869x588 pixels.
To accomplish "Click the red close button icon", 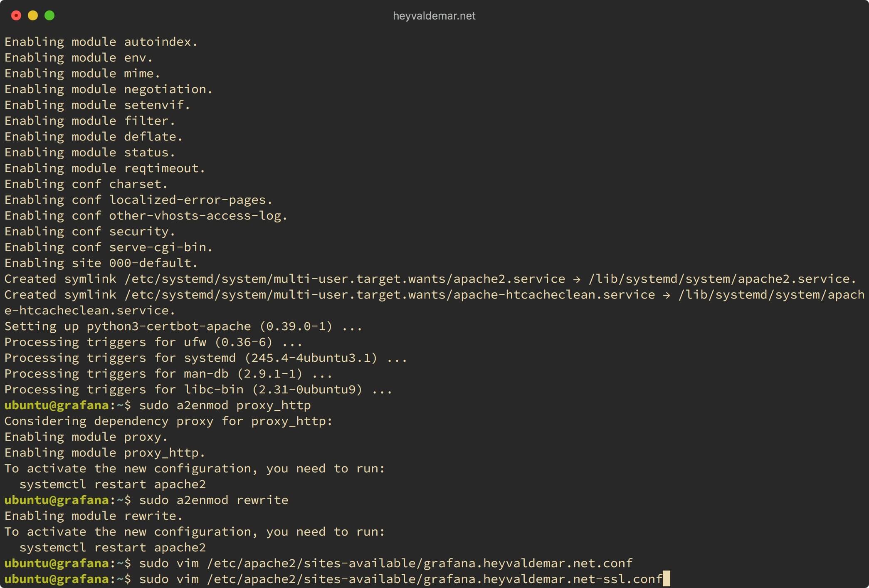I will [x=16, y=15].
